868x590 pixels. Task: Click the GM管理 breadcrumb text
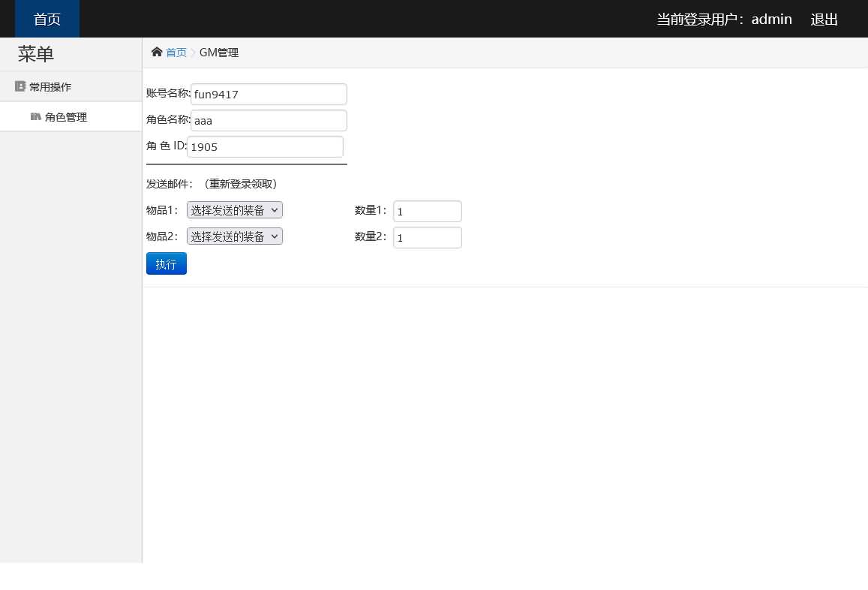(218, 53)
